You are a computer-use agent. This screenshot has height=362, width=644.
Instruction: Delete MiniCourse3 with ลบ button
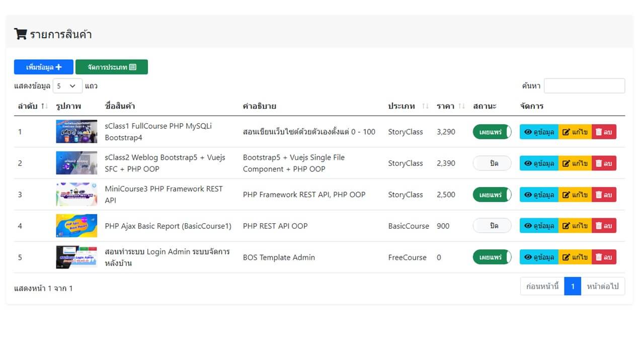(x=604, y=195)
